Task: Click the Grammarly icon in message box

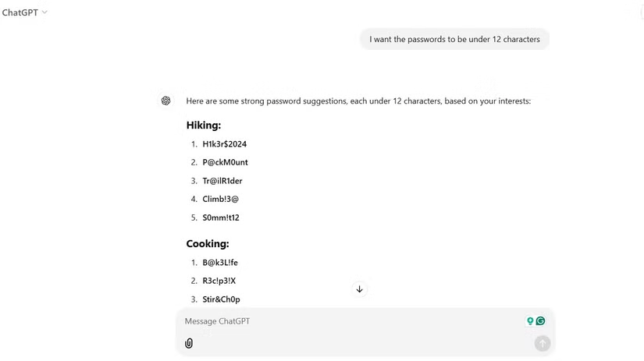Action: [x=540, y=320]
